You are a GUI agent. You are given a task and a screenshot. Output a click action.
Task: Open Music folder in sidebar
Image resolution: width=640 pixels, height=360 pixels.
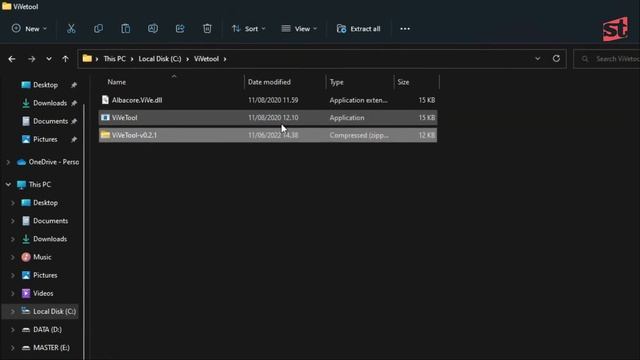(x=42, y=257)
